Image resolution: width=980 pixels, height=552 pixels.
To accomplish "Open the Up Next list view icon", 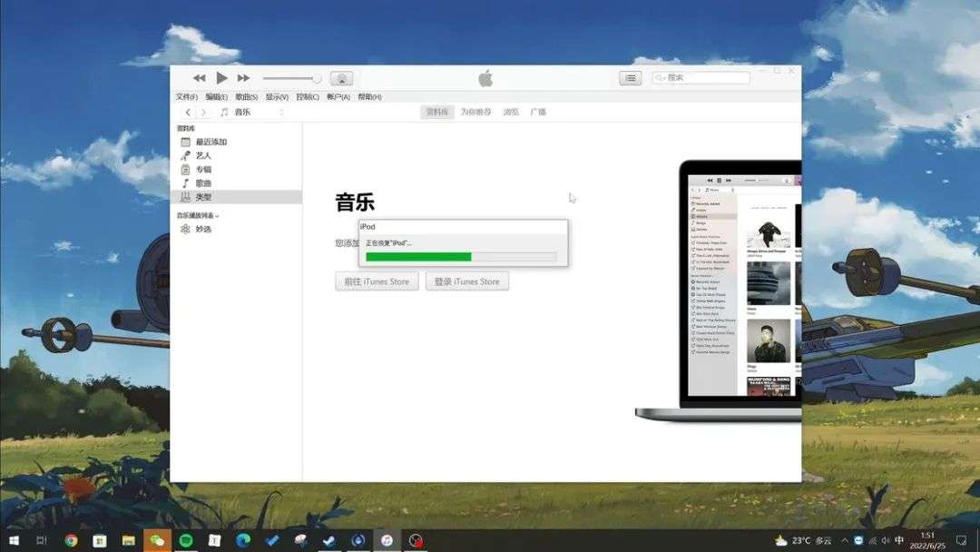I will click(x=630, y=78).
